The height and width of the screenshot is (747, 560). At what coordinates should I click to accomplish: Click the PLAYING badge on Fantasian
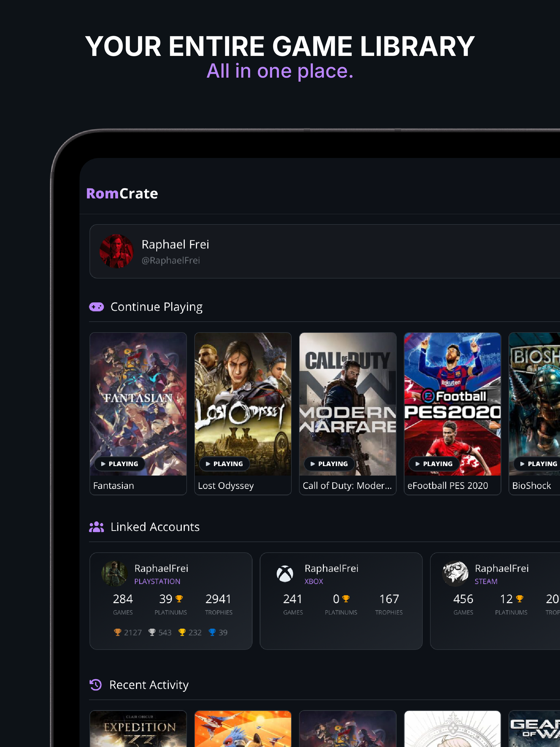(x=119, y=464)
